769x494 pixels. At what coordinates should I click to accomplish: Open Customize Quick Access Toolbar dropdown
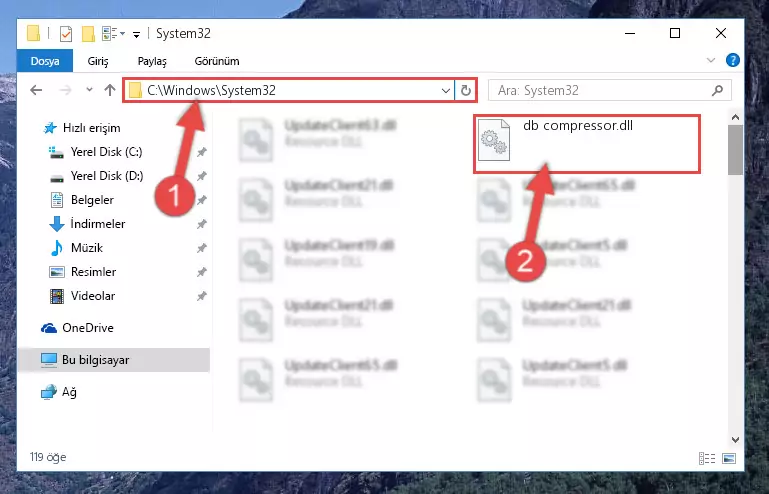click(136, 34)
